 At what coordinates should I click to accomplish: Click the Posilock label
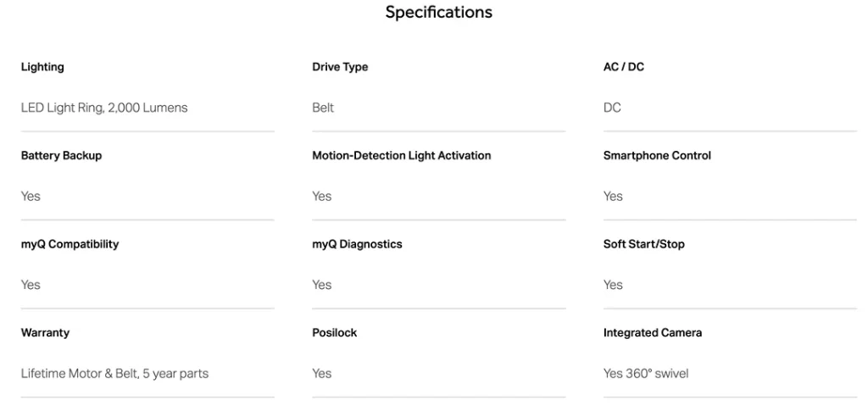coord(334,333)
